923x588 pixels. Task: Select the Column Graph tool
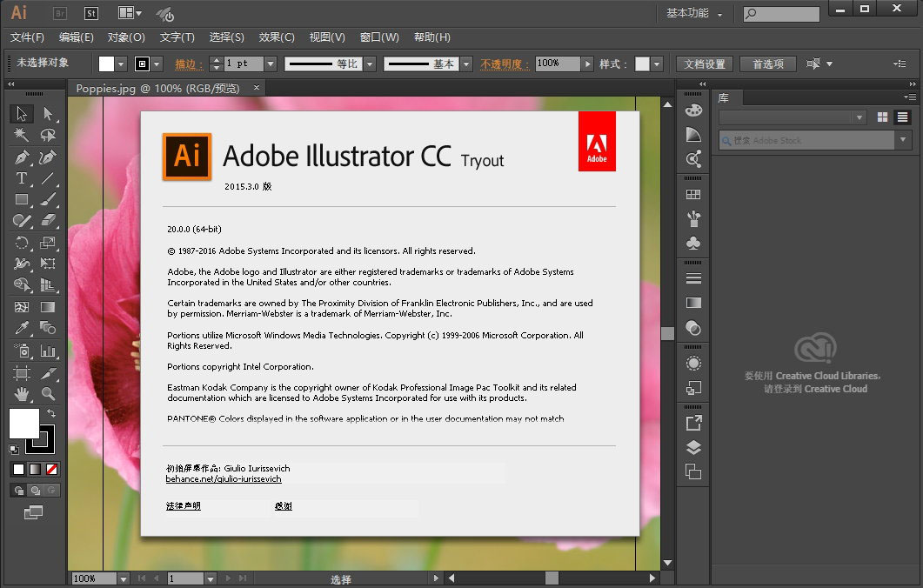click(48, 351)
